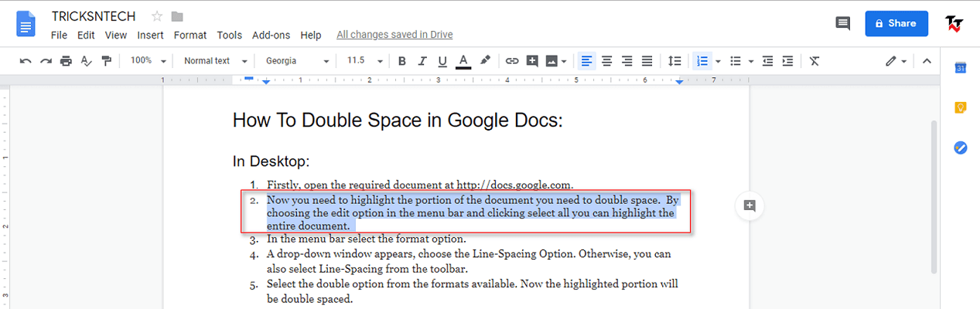The width and height of the screenshot is (980, 309).
Task: Add a comment from toolbar icon
Action: [x=532, y=61]
